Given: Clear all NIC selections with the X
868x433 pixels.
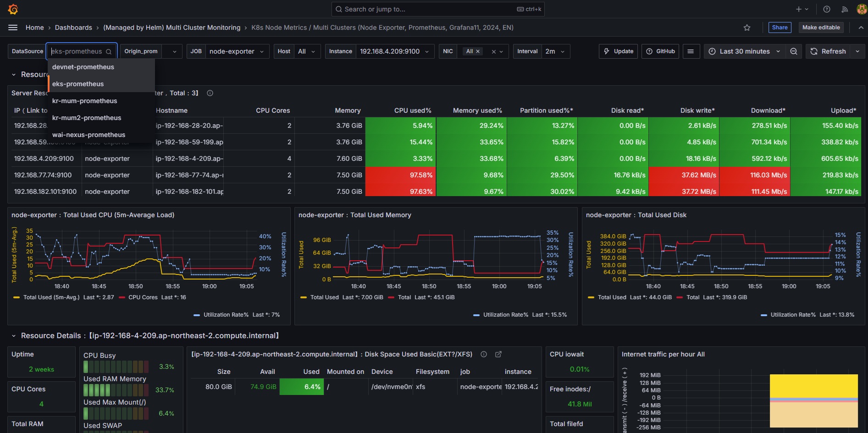Looking at the screenshot, I should pos(494,52).
